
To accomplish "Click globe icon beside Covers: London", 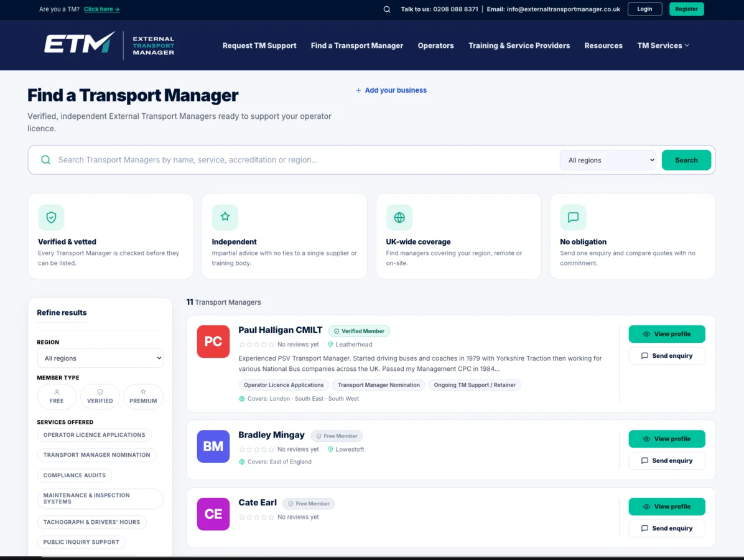I will coord(242,399).
